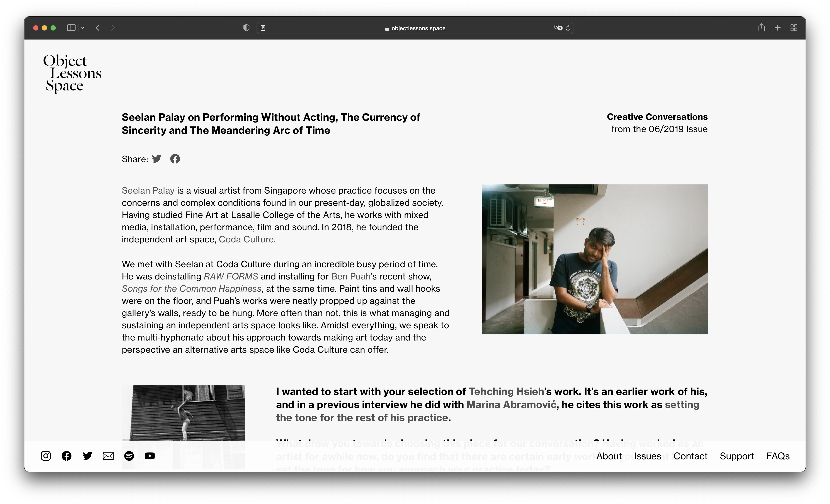This screenshot has width=830, height=504.
Task: Reload the current page
Action: 568,28
